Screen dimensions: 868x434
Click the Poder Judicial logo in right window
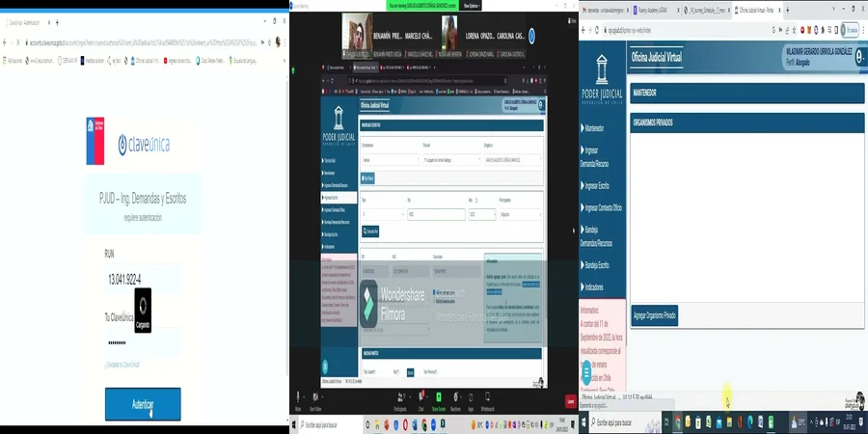[602, 80]
